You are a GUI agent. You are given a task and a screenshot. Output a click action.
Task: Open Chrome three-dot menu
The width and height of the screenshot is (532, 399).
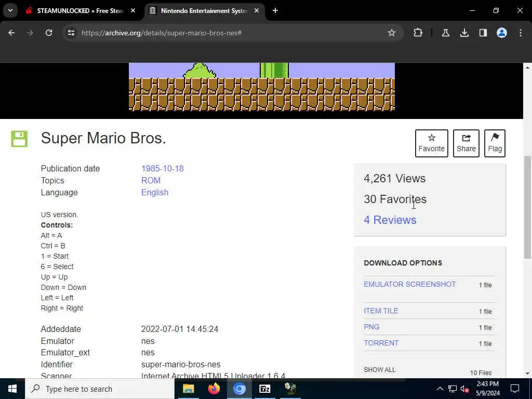(x=521, y=33)
